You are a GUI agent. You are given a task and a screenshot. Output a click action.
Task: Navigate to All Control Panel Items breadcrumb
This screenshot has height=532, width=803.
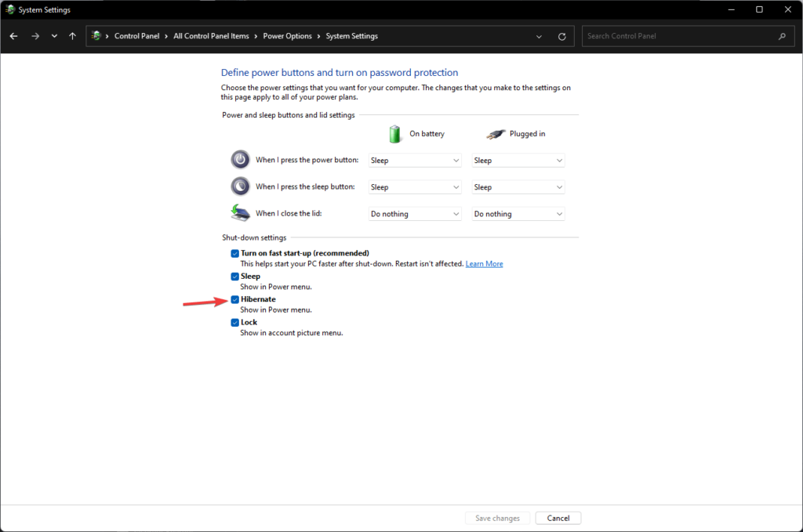[211, 36]
